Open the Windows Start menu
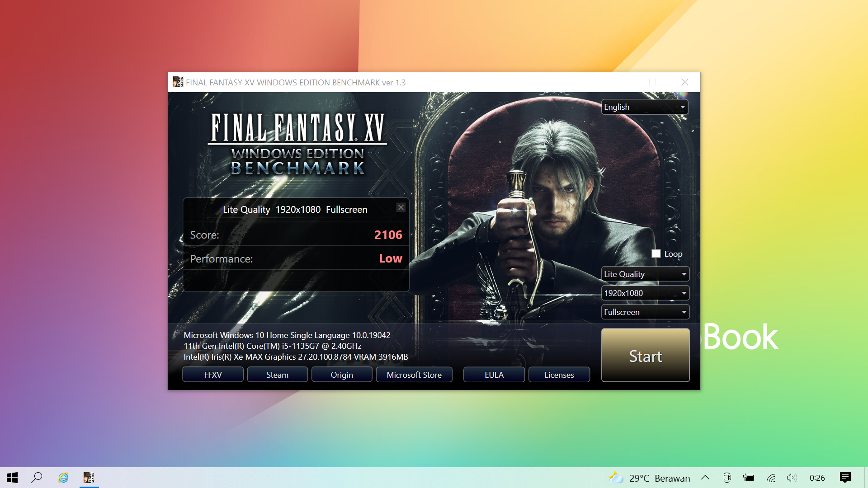 (12, 478)
